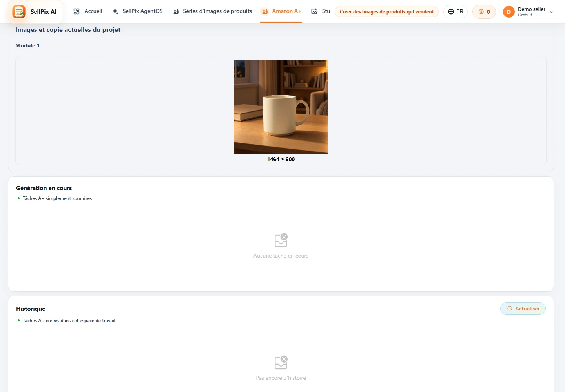Click the Historique heading
Screen dimensions: 565x392
[x=31, y=309]
